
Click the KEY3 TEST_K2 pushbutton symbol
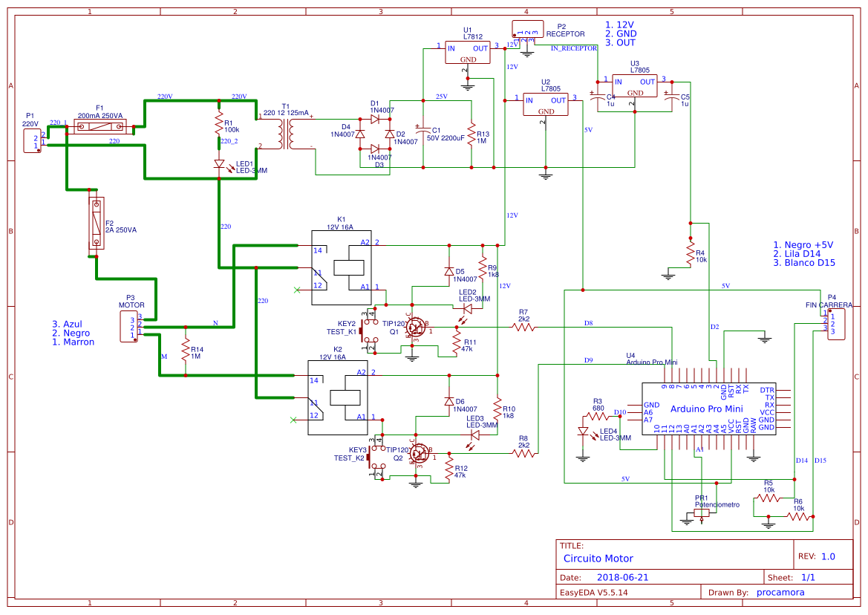(376, 458)
